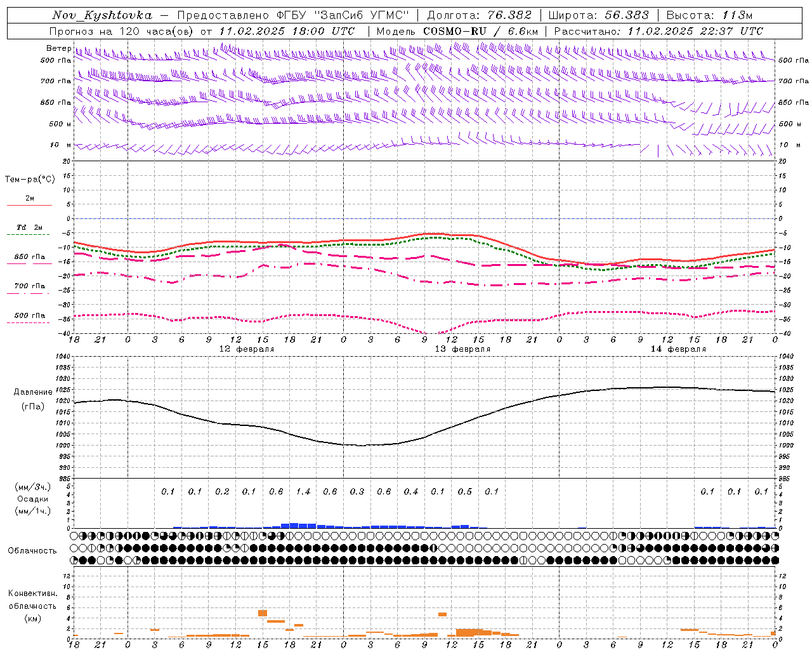Image resolution: width=812 pixels, height=650 pixels.
Task: Click the model name 'COSMO-RU / 6.6км'
Action: click(481, 31)
